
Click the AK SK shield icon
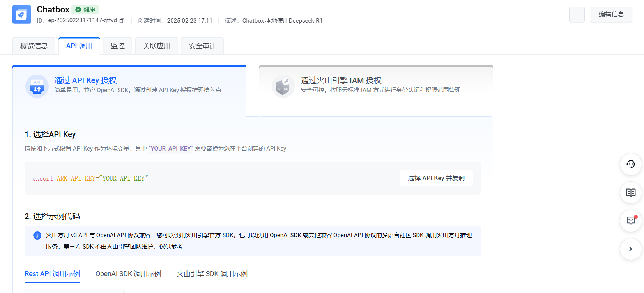coord(283,86)
